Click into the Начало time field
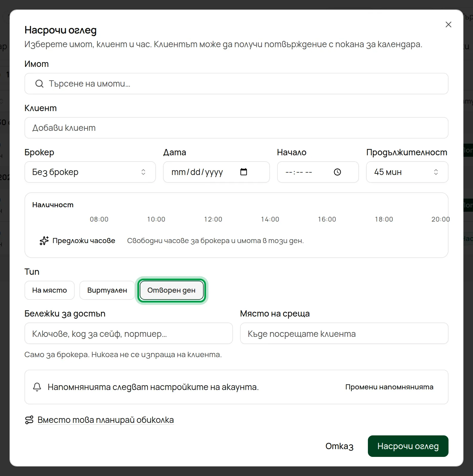The image size is (473, 476). 318,172
